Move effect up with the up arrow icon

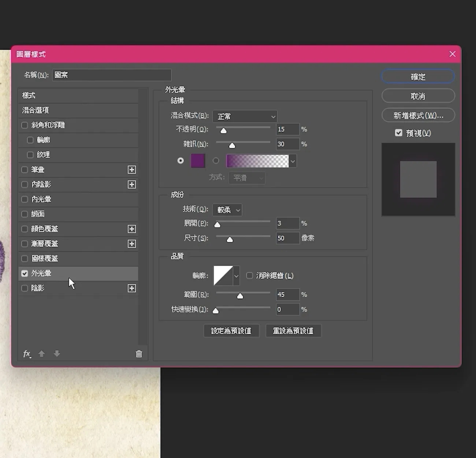[x=41, y=354]
